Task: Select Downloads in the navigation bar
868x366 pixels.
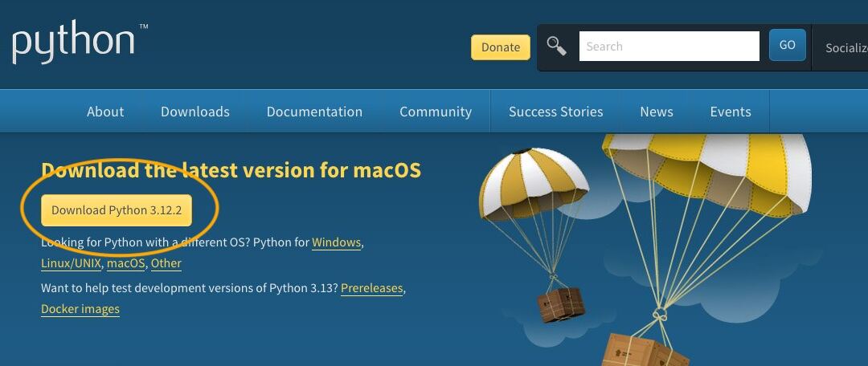Action: 195,112
